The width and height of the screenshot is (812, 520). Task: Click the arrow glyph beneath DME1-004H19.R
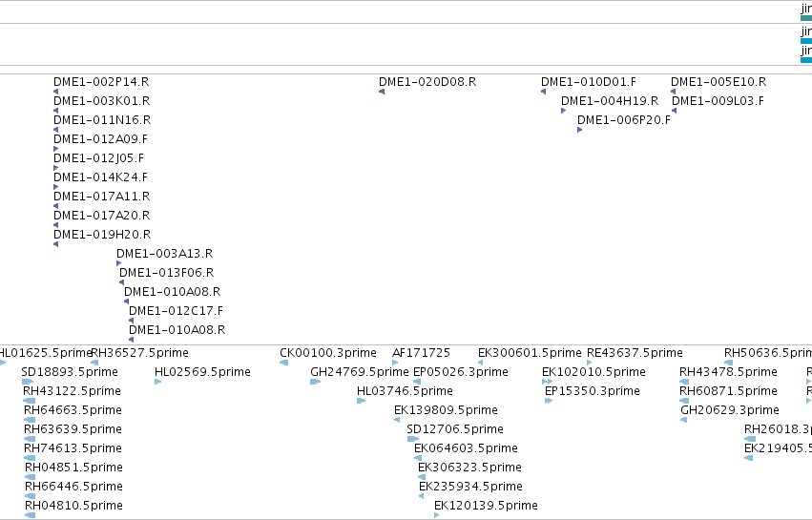point(563,111)
